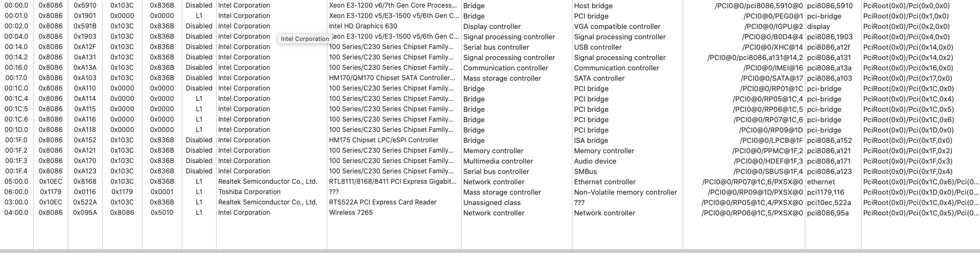
Task: Select the ISA bridge subclass cell
Action: pyautogui.click(x=591, y=140)
